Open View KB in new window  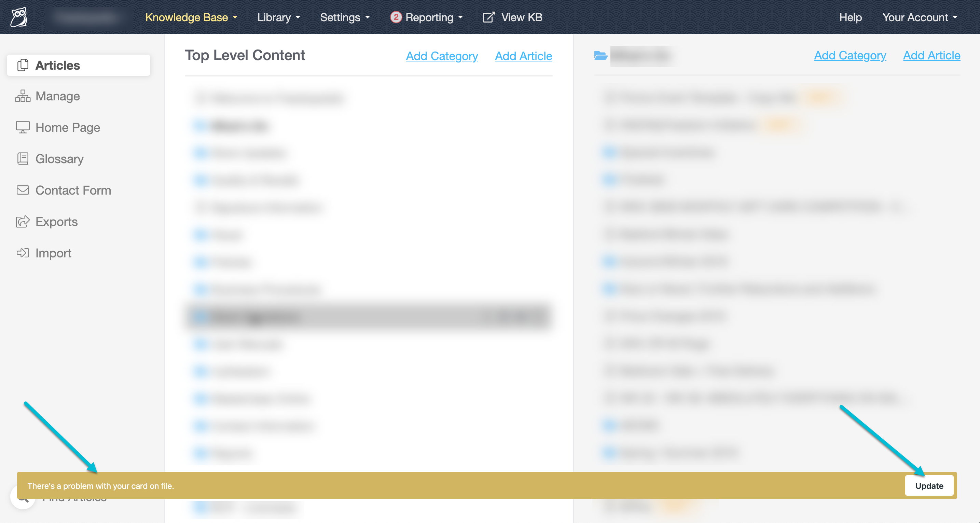coord(512,17)
